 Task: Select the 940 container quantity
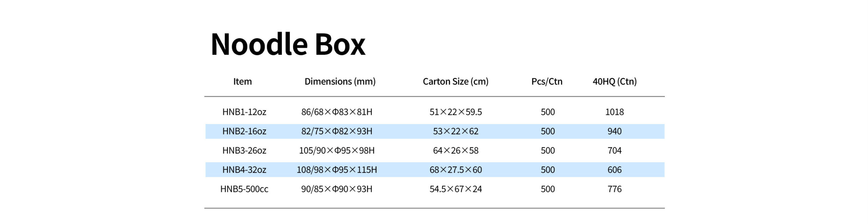[614, 131]
